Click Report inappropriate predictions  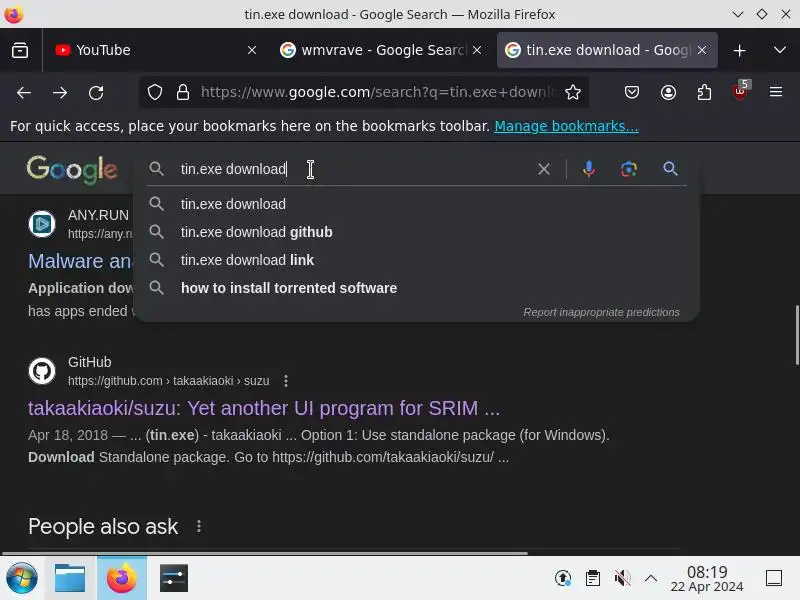(602, 312)
